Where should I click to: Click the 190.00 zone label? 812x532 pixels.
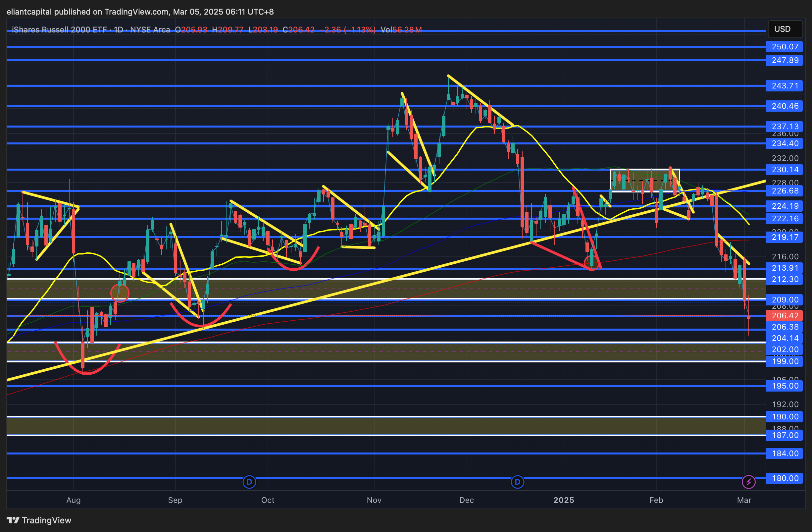[x=785, y=417]
